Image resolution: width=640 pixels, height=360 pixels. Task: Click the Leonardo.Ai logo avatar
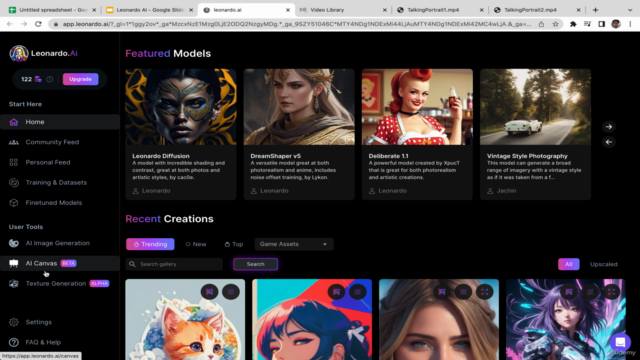[19, 53]
